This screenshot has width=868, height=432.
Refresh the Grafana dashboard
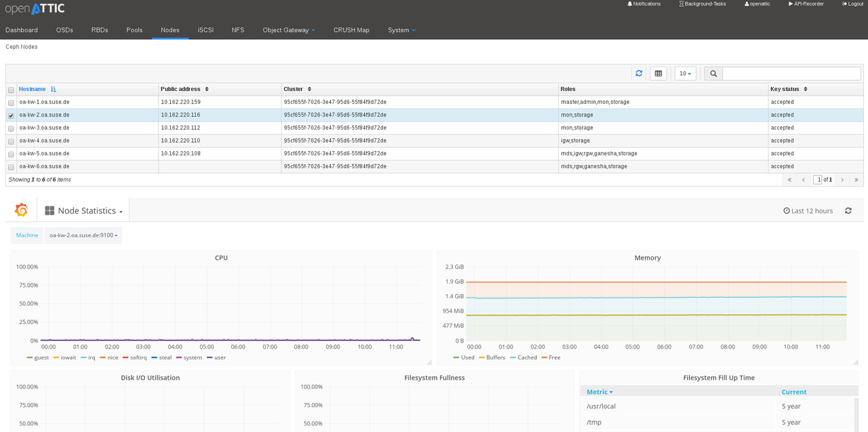tap(848, 211)
